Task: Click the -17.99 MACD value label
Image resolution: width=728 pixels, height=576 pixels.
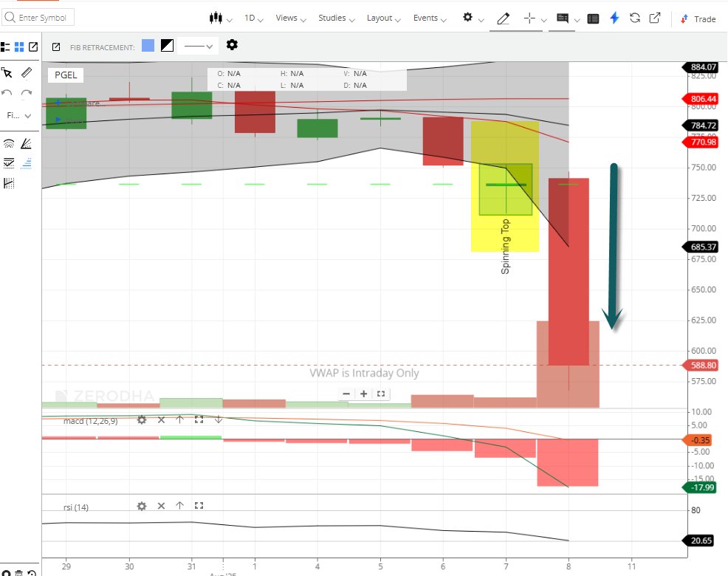Action: point(700,487)
